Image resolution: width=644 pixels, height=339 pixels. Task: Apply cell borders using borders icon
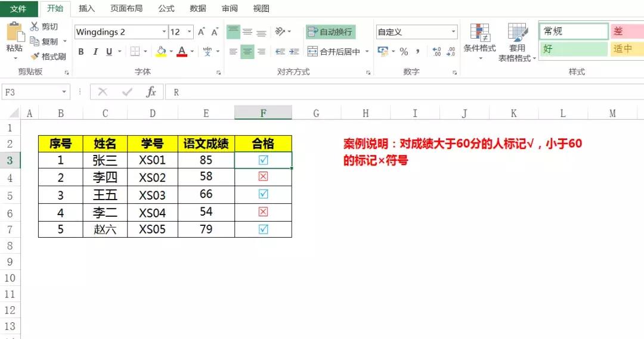click(135, 52)
